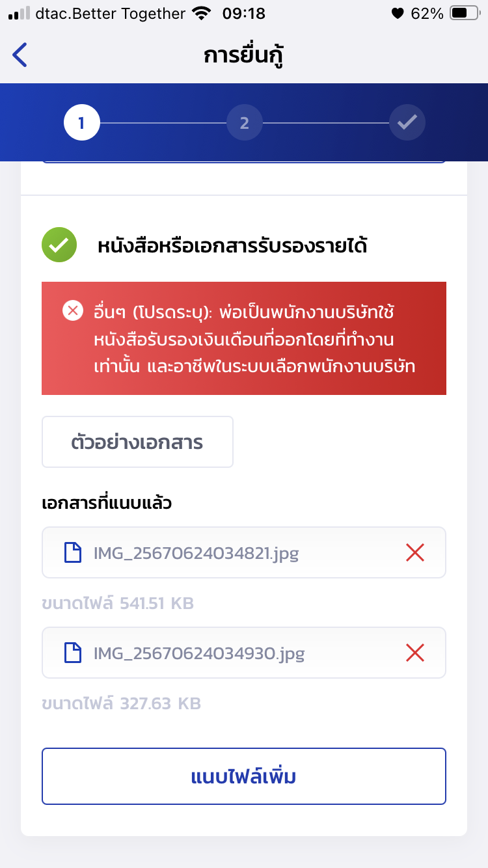The image size is (488, 868).
Task: Remove IMG_25670624034821.jpg with red X
Action: click(414, 553)
